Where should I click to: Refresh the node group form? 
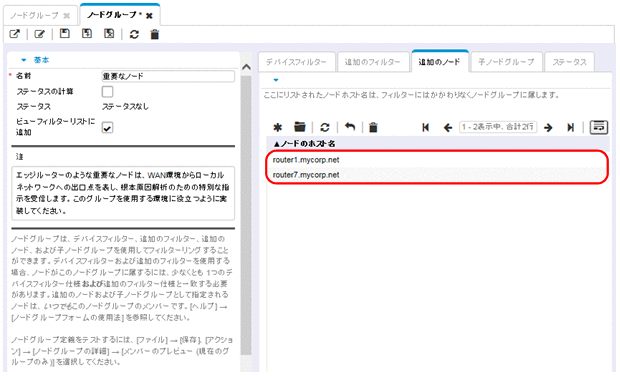(x=134, y=34)
